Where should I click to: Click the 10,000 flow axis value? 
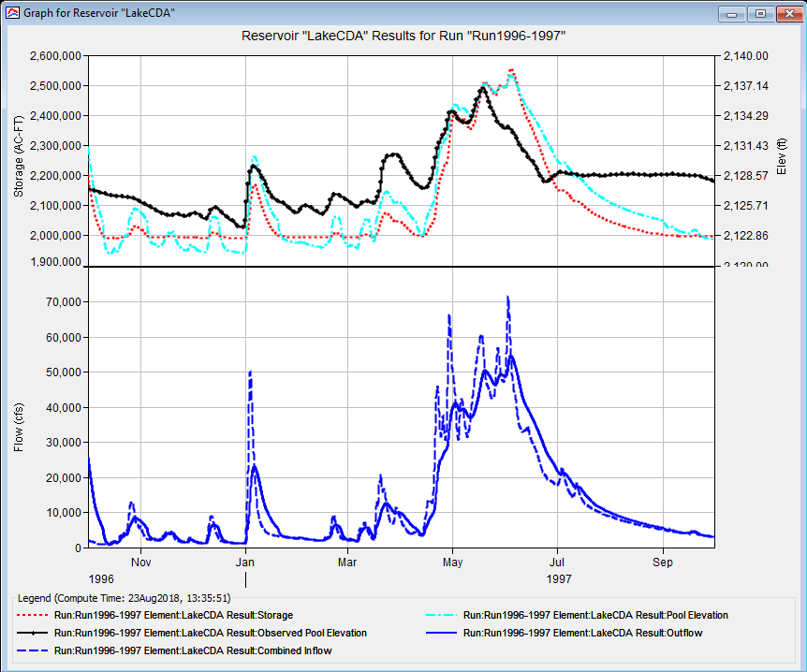click(x=64, y=513)
